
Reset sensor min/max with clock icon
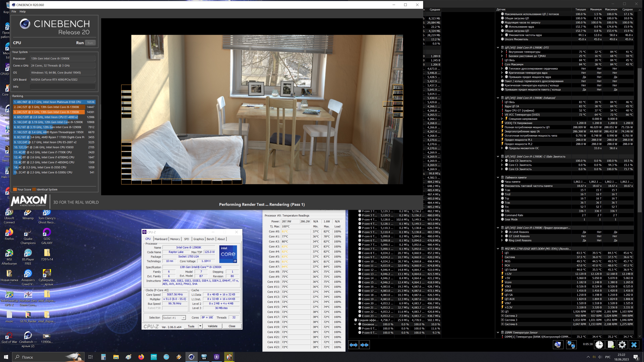coord(599,345)
